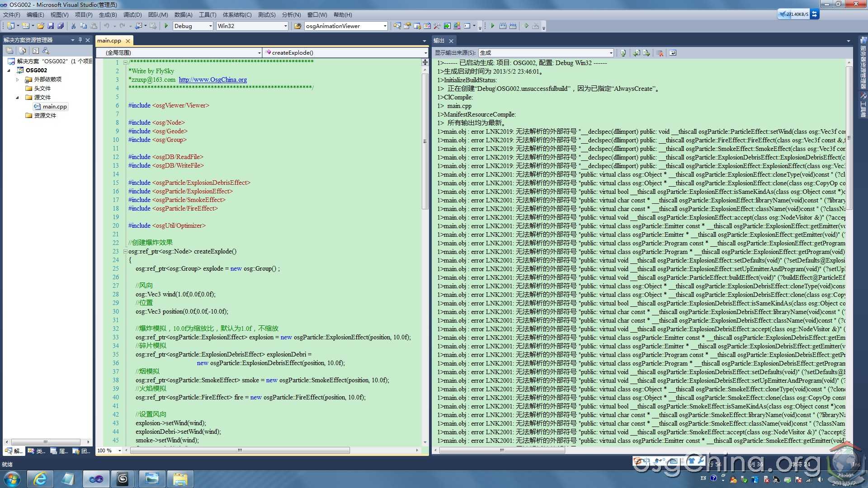The height and width of the screenshot is (488, 868).
Task: Find message in code output icon
Action: (x=623, y=53)
